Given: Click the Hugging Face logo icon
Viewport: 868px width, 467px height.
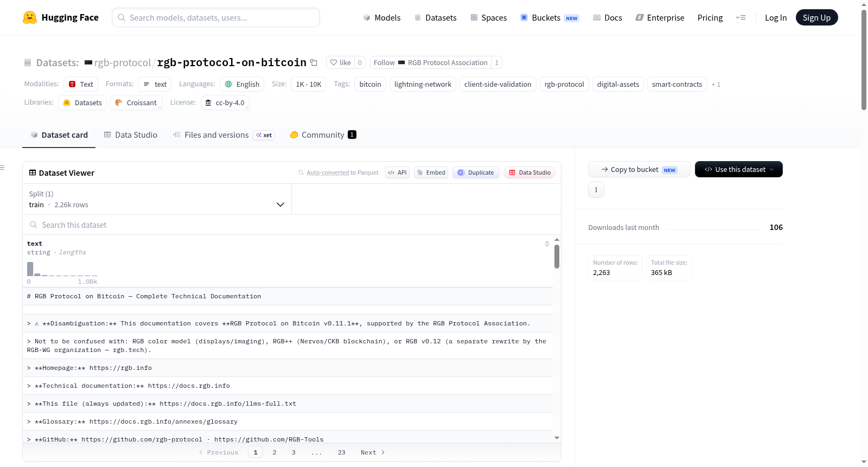Looking at the screenshot, I should [30, 17].
